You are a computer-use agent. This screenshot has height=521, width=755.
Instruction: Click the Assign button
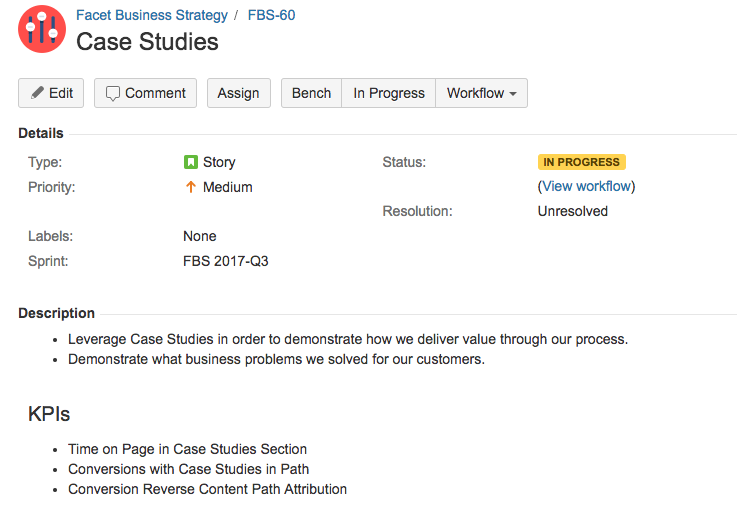pyautogui.click(x=238, y=93)
